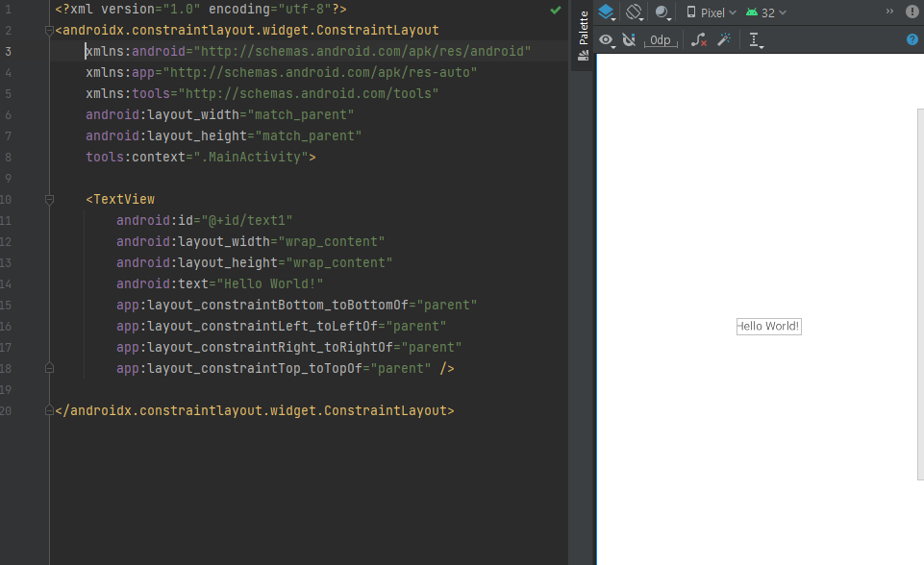
Task: Open the Night Mode selector
Action: [x=662, y=12]
